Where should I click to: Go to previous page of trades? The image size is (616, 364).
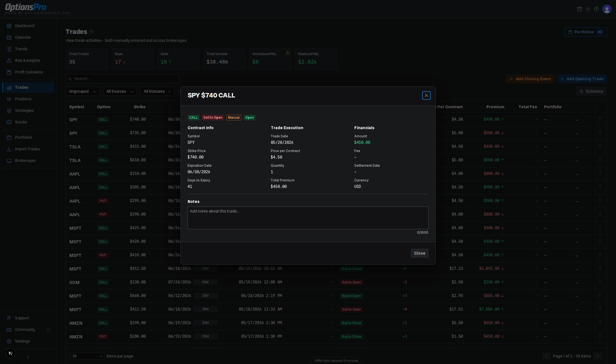click(x=546, y=356)
